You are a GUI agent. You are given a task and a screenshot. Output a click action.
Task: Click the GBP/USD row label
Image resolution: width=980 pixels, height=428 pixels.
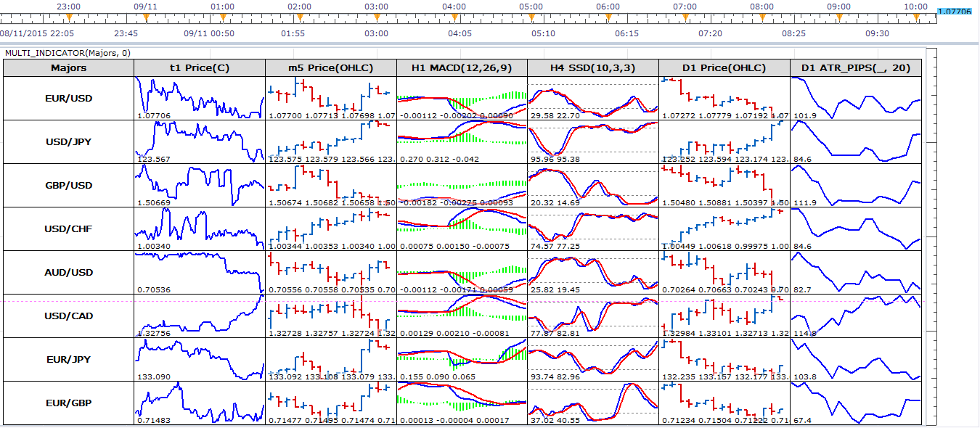pos(69,185)
